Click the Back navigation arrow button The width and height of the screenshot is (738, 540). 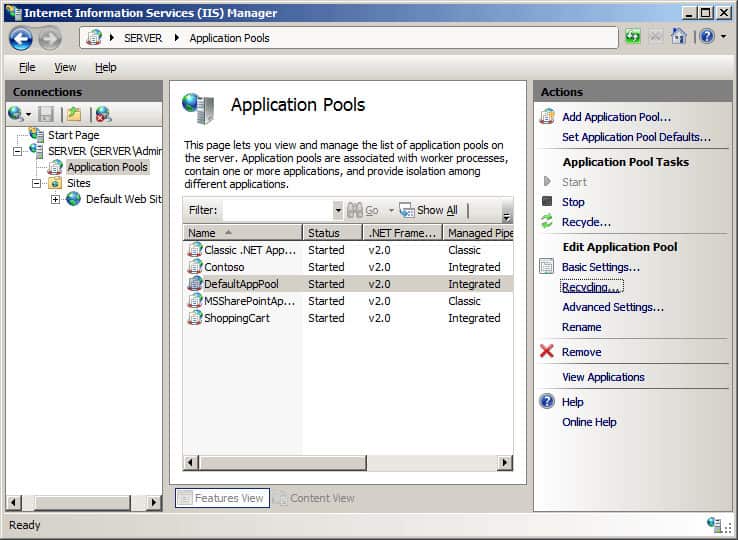point(21,38)
